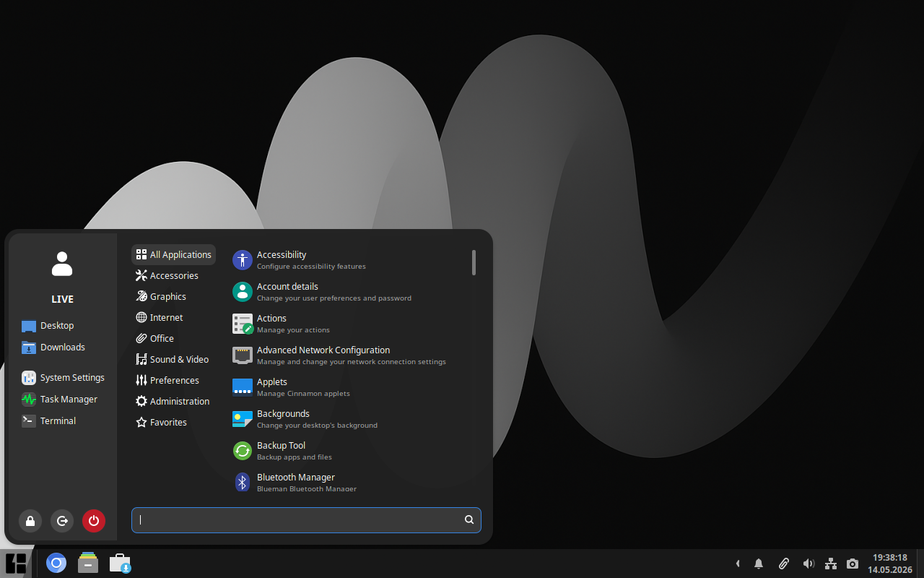Open notifications bell in system tray
This screenshot has height=578, width=924.
759,564
